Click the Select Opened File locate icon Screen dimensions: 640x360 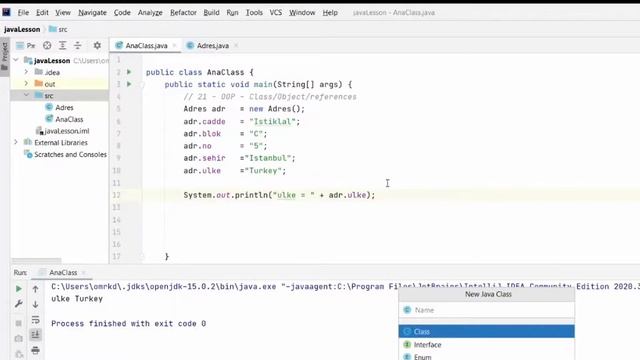pyautogui.click(x=47, y=46)
